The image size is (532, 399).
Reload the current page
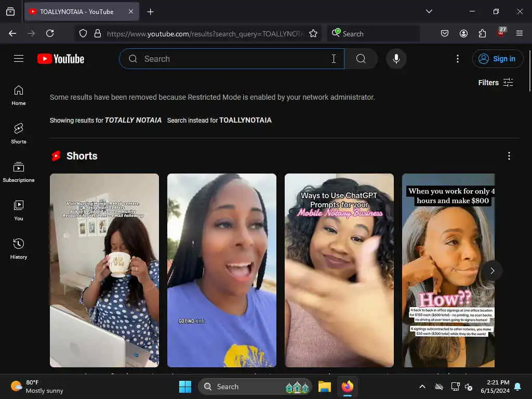point(50,33)
